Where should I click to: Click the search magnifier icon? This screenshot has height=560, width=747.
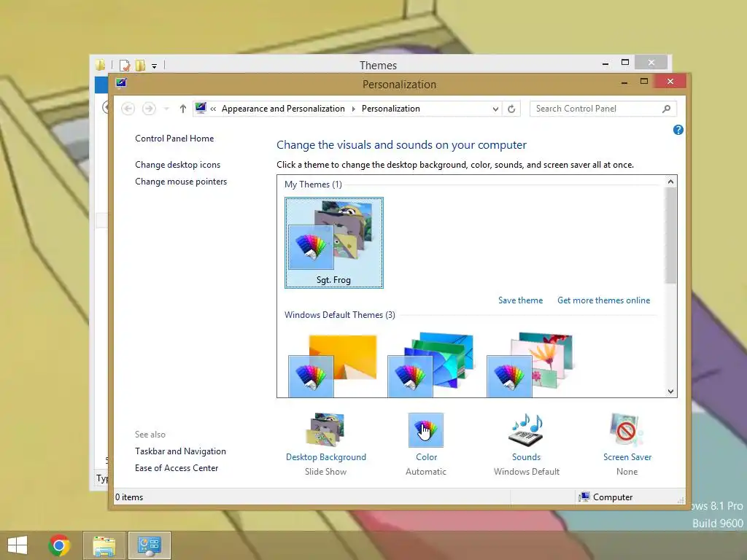pos(667,109)
